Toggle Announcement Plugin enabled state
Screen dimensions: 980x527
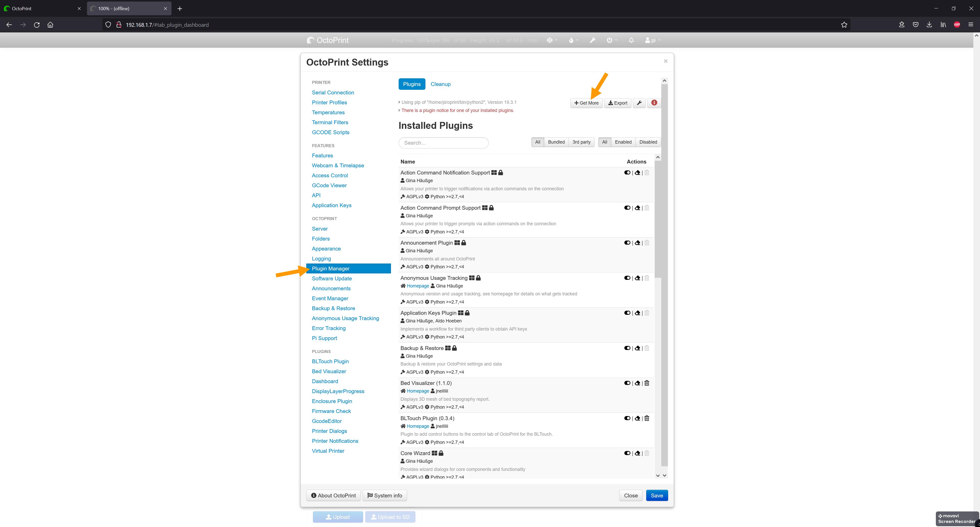(627, 243)
